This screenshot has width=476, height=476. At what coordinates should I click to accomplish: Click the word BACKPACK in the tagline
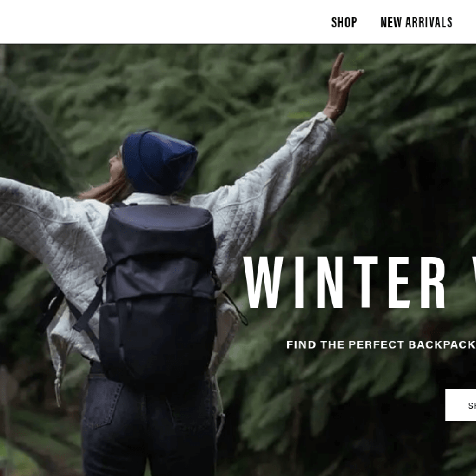tap(442, 344)
